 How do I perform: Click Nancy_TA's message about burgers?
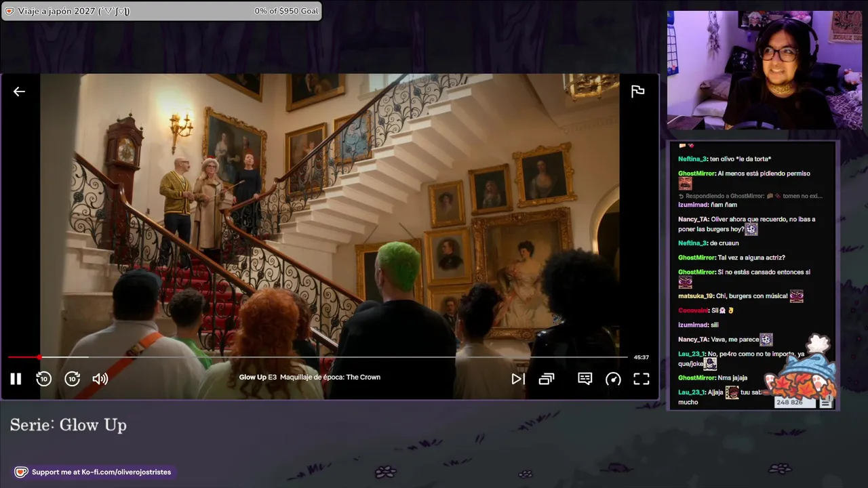pos(747,224)
